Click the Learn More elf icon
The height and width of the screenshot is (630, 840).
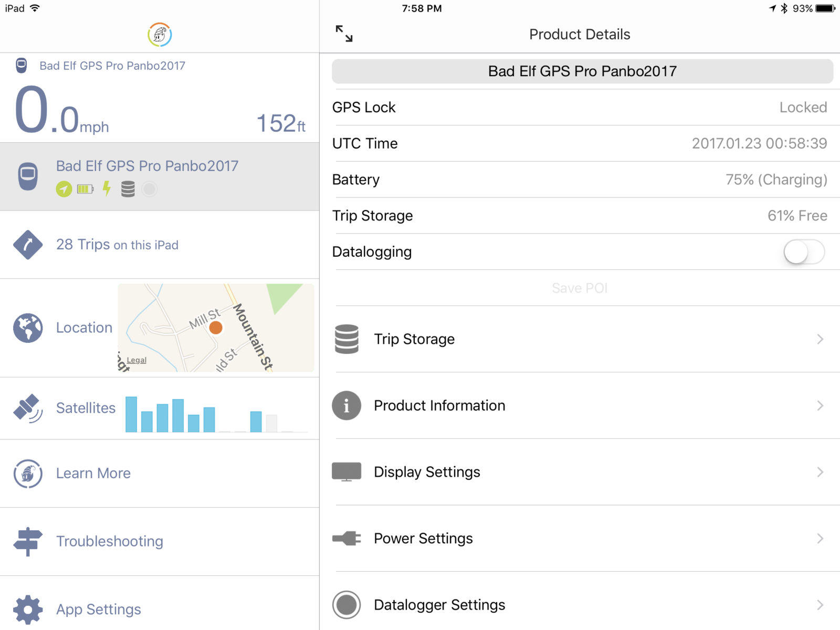coord(28,474)
